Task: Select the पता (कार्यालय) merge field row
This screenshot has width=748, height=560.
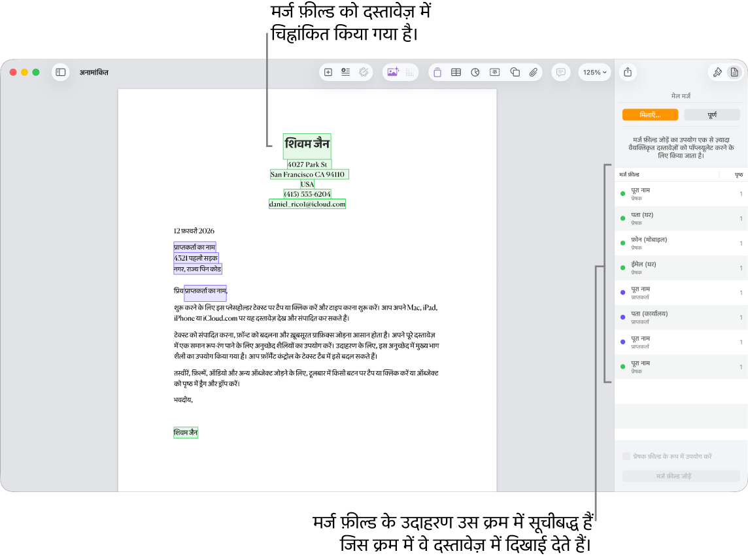Action: (x=681, y=318)
